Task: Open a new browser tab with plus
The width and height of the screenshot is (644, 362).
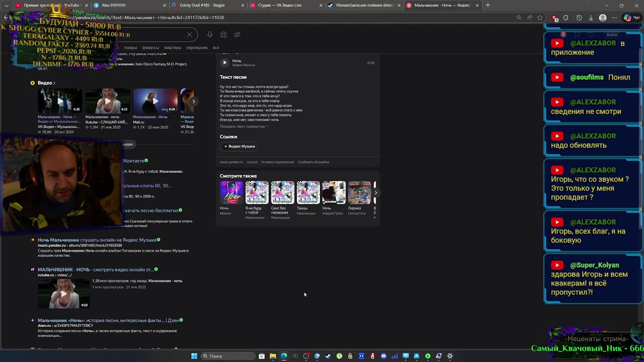Action: point(488,5)
